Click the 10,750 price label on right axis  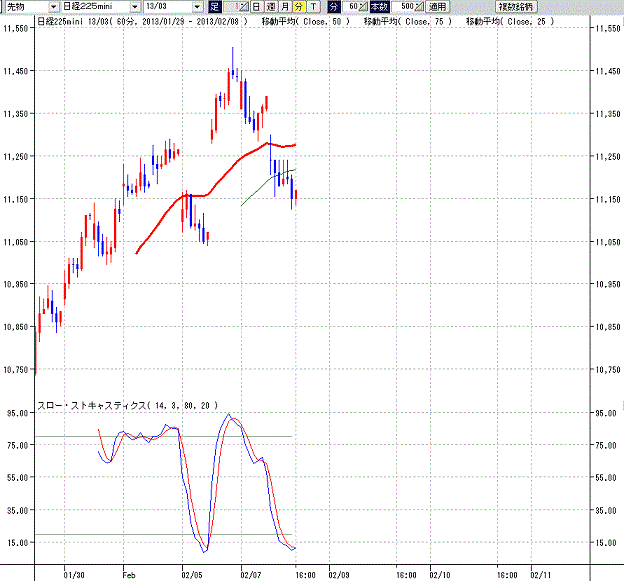(x=608, y=370)
